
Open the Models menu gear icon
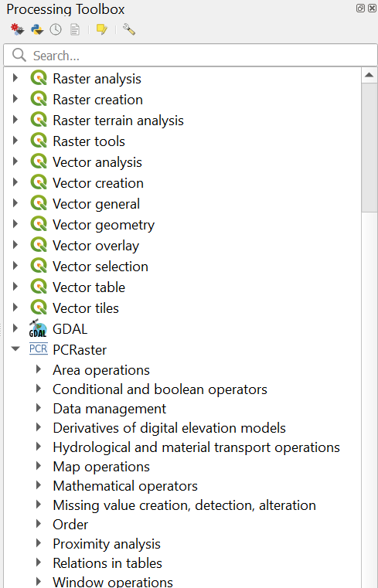(x=17, y=29)
